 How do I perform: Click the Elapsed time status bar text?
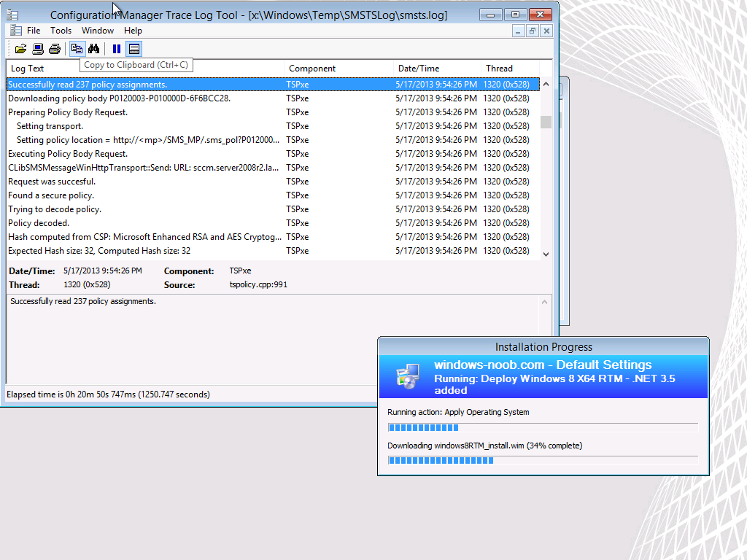coord(108,394)
